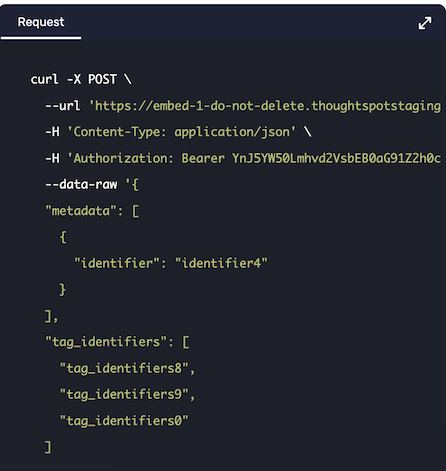This screenshot has width=446, height=471.
Task: Click the 'curl -X POST \' line
Action: point(81,79)
